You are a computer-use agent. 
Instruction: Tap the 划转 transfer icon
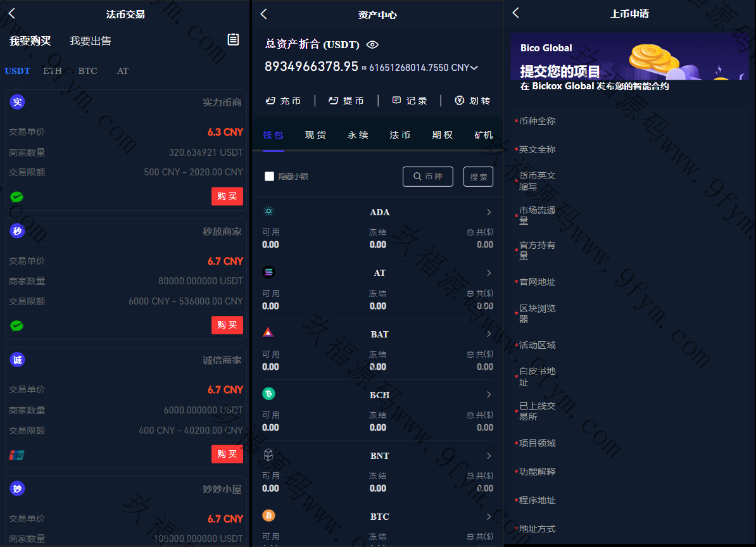point(460,101)
